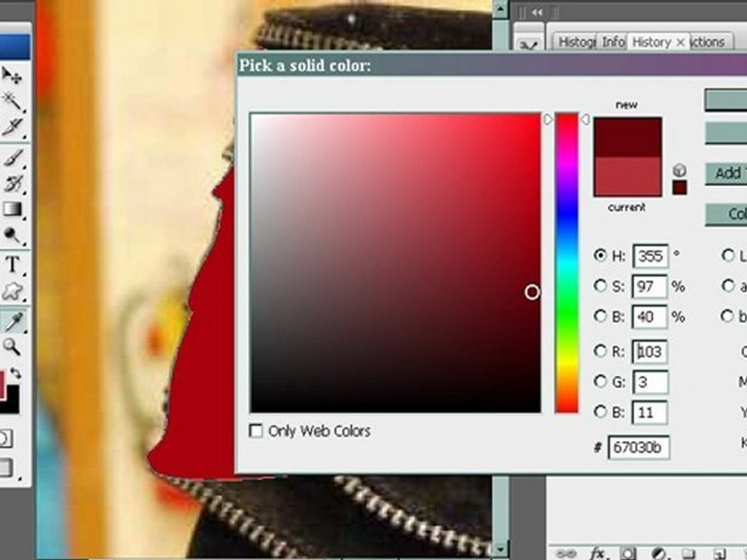
Task: Select the S saturation radio button
Action: click(x=600, y=285)
